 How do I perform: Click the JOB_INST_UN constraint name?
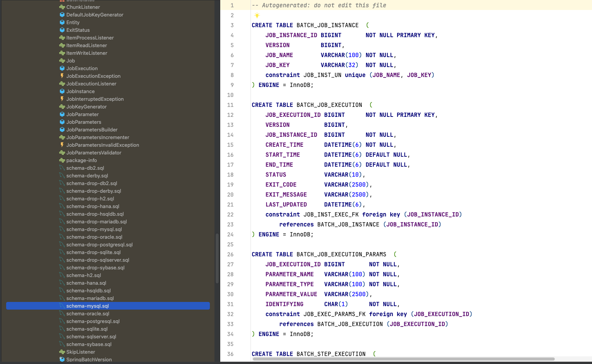tap(322, 75)
